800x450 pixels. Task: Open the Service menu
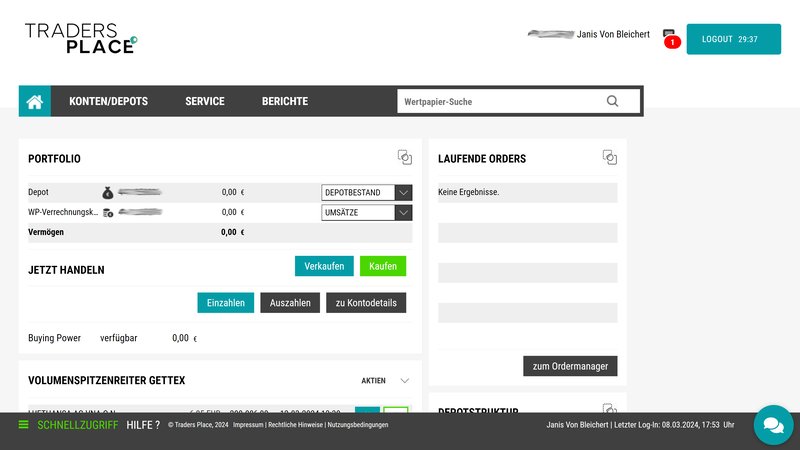(205, 101)
